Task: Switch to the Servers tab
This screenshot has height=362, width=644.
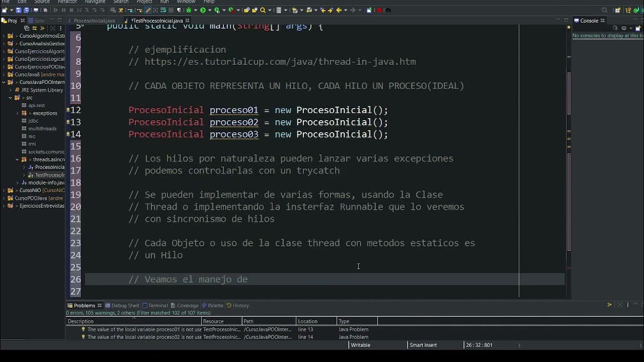Action: coord(36,21)
